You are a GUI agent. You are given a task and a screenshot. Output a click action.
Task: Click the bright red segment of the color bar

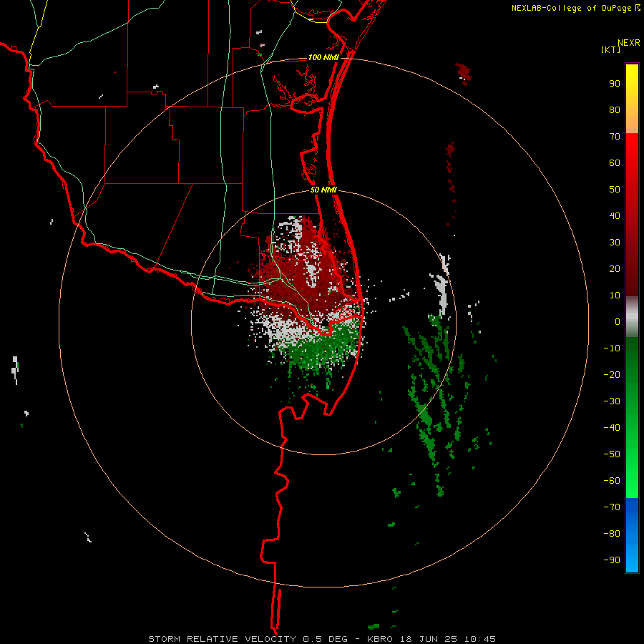632,215
